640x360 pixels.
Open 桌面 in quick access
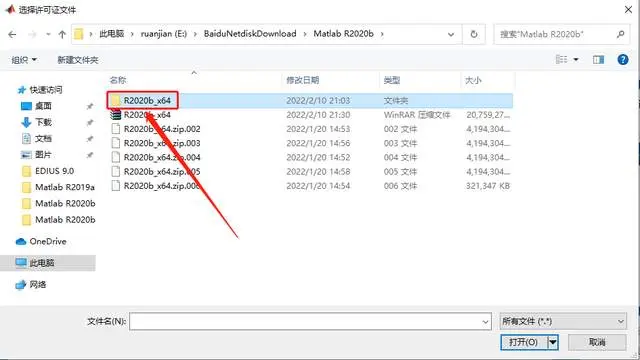[x=36, y=106]
